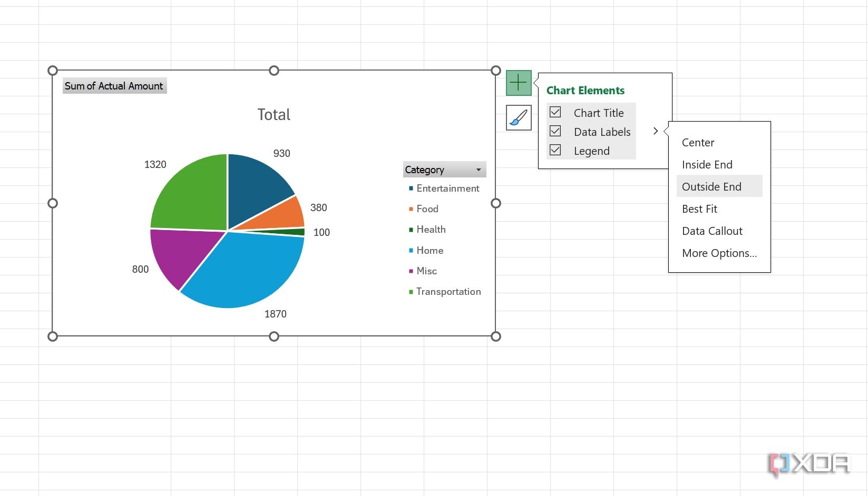The width and height of the screenshot is (868, 496).
Task: Select the highlighted Outside End option
Action: tap(711, 186)
